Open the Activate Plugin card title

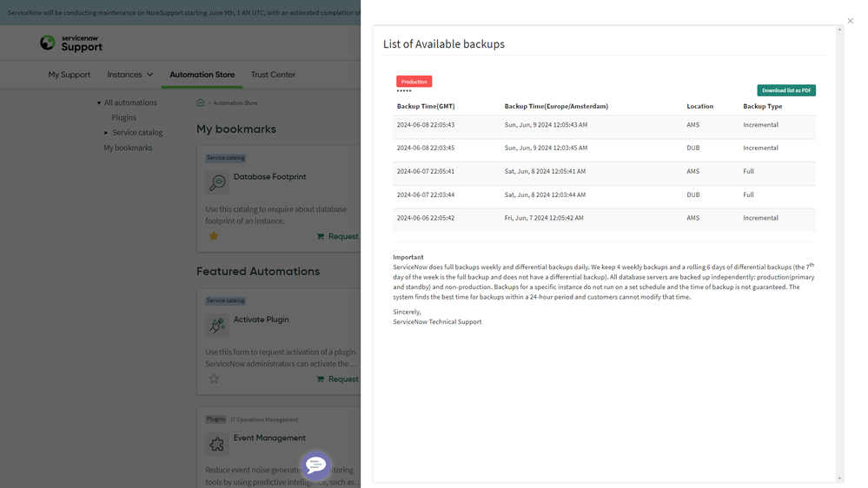(x=262, y=320)
